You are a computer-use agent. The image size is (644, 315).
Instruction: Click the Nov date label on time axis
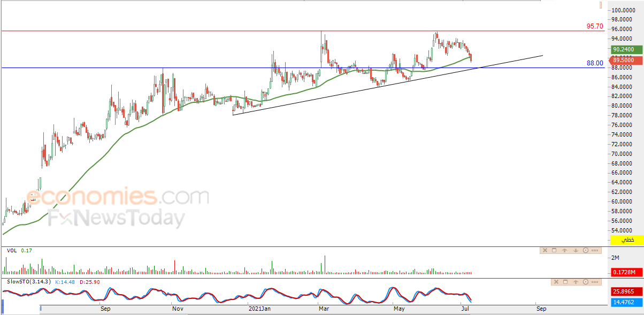(178, 309)
